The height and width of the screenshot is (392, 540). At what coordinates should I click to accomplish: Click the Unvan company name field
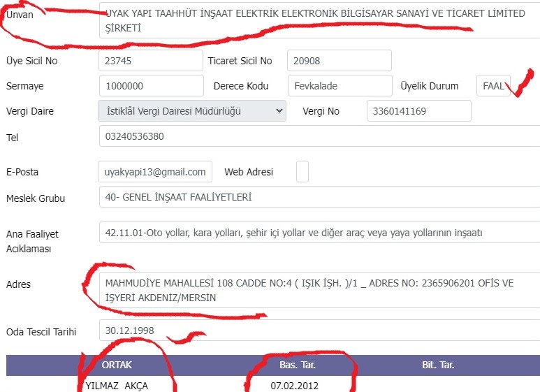click(x=319, y=20)
